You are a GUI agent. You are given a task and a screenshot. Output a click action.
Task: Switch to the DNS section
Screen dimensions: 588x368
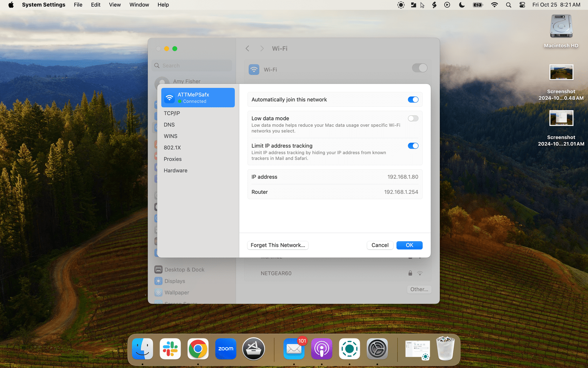tap(169, 125)
